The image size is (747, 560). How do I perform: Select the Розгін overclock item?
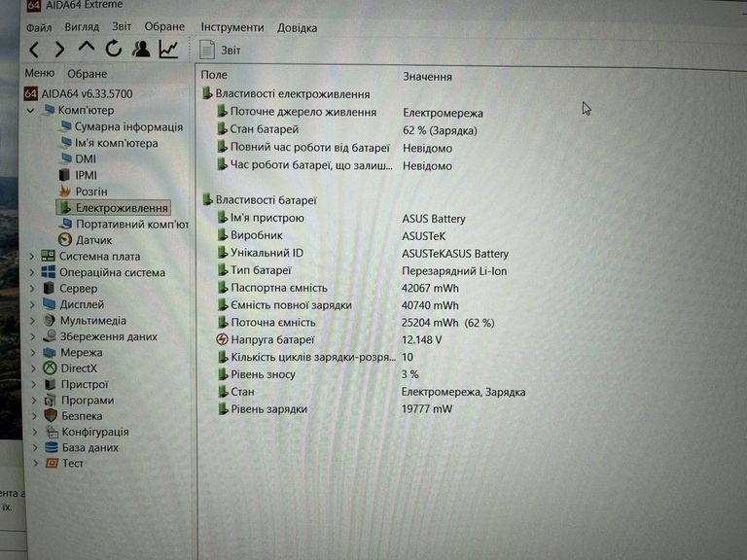pos(90,192)
